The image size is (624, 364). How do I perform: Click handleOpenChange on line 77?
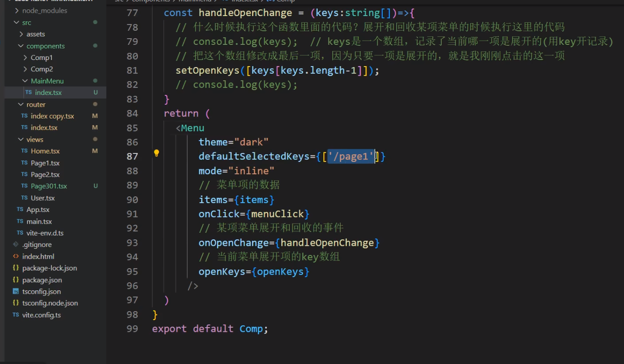coord(245,13)
